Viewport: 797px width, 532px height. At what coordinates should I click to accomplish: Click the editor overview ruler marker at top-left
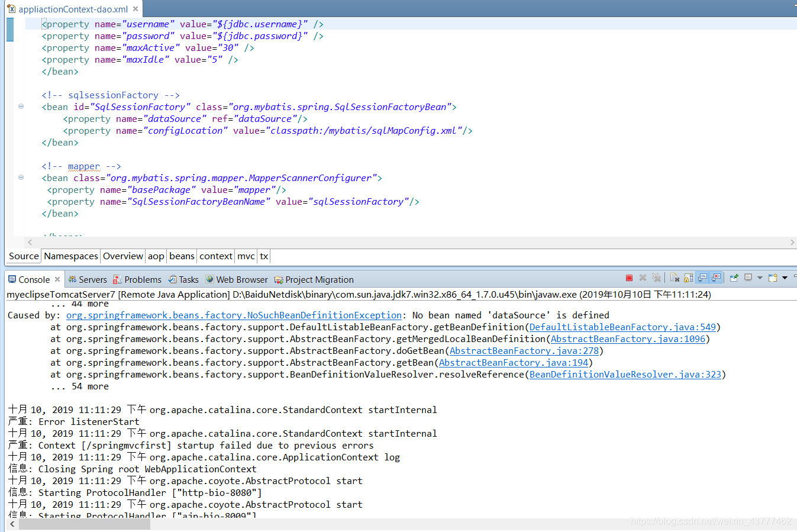tap(9, 30)
